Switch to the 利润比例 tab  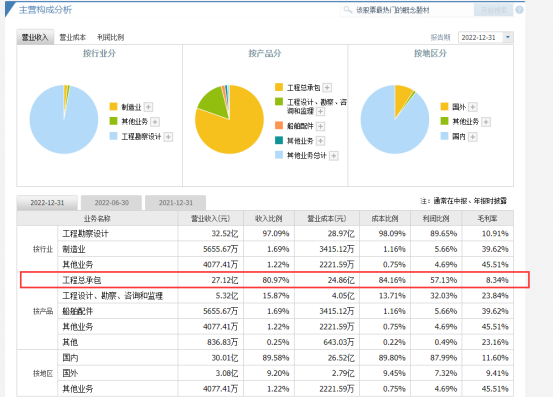[x=111, y=37]
